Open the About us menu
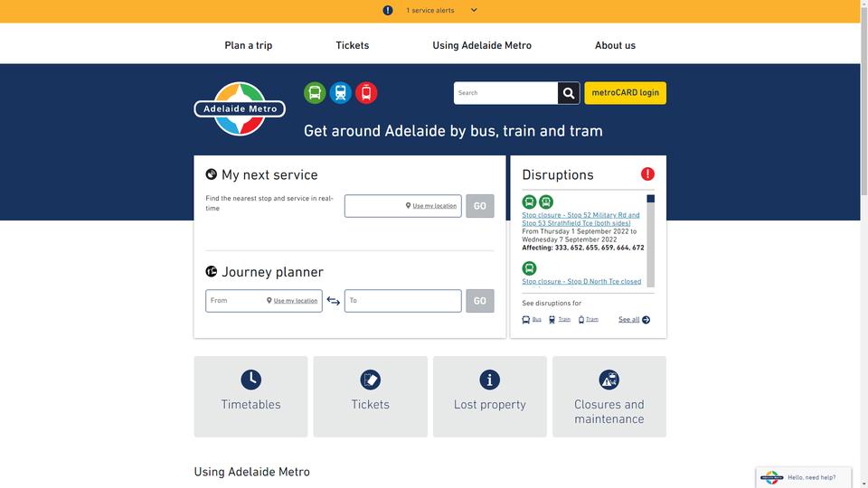This screenshot has width=868, height=488. (615, 45)
